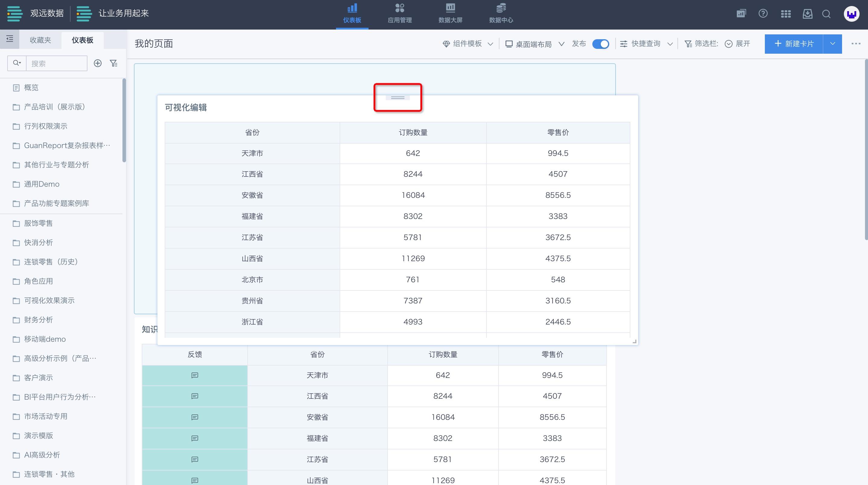The width and height of the screenshot is (868, 485).
Task: Switch to the 收藏夹 sidebar tab
Action: coord(40,40)
